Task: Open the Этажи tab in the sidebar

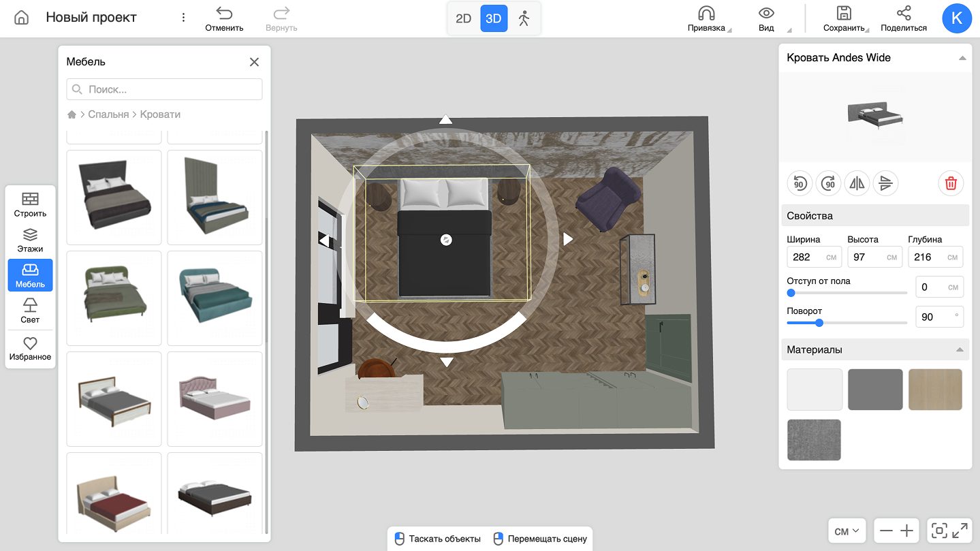Action: [30, 240]
